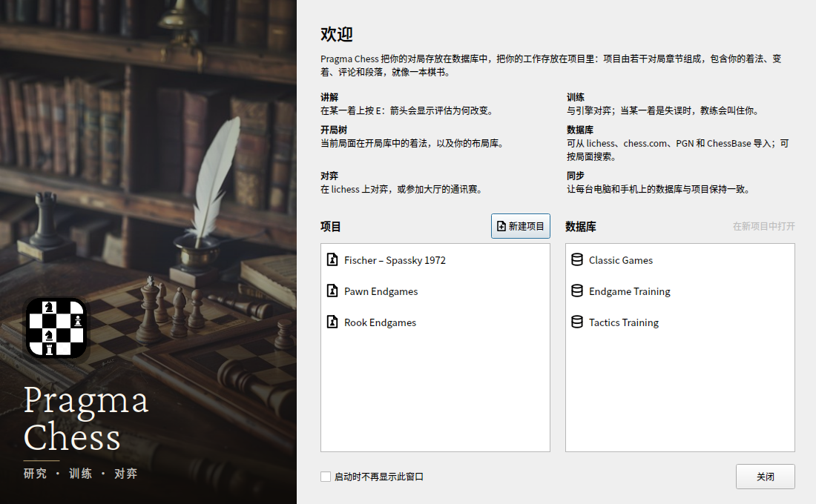The image size is (816, 504).
Task: Click the new-project plus icon
Action: coord(501,226)
